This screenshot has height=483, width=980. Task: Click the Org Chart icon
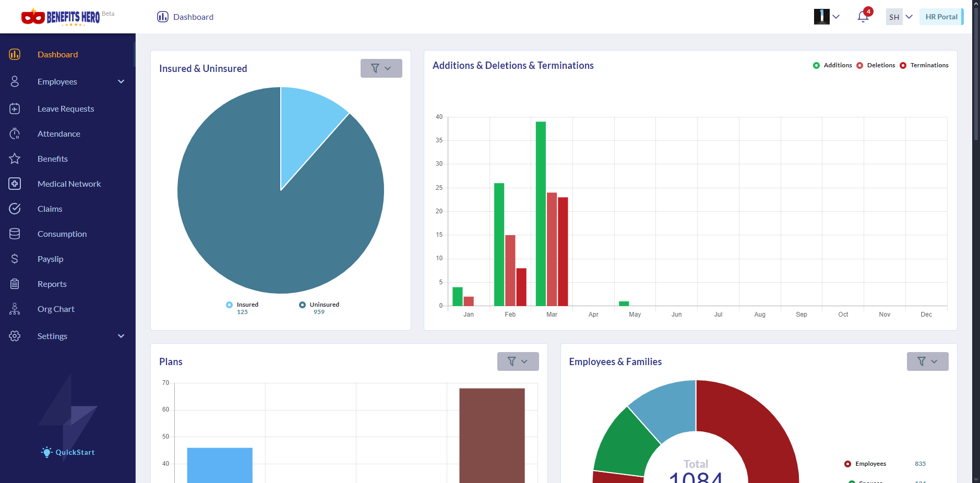click(x=15, y=309)
